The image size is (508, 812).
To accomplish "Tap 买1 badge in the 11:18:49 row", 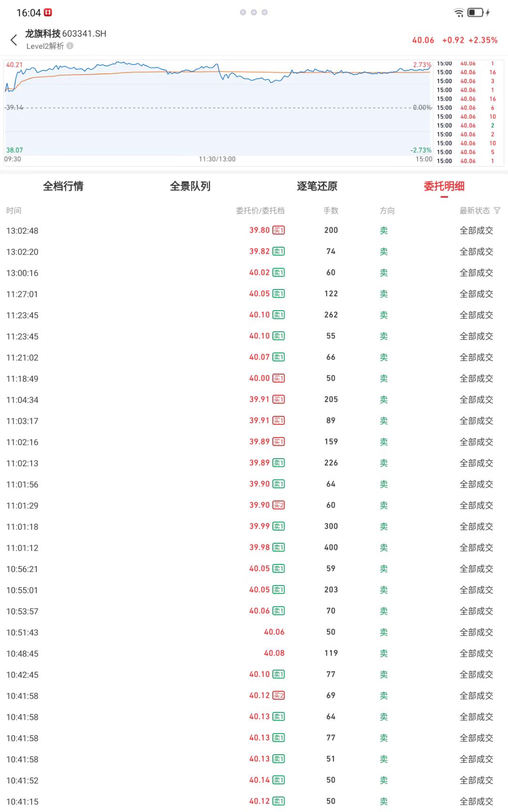I will click(x=278, y=378).
